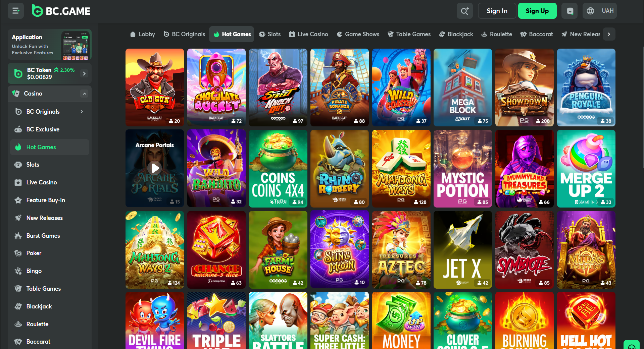Click the Table Games sidebar icon
Viewport: 644px width, 349px height.
click(x=18, y=289)
